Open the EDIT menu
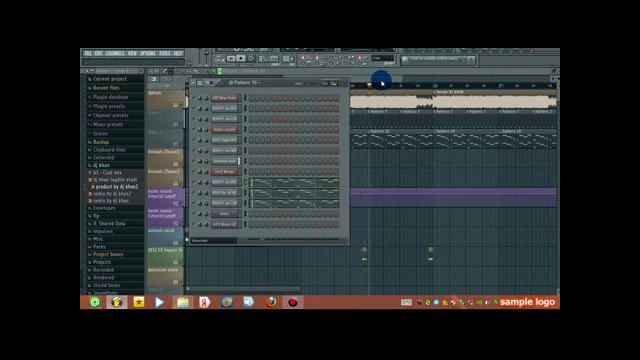The image size is (640, 360). (98, 53)
